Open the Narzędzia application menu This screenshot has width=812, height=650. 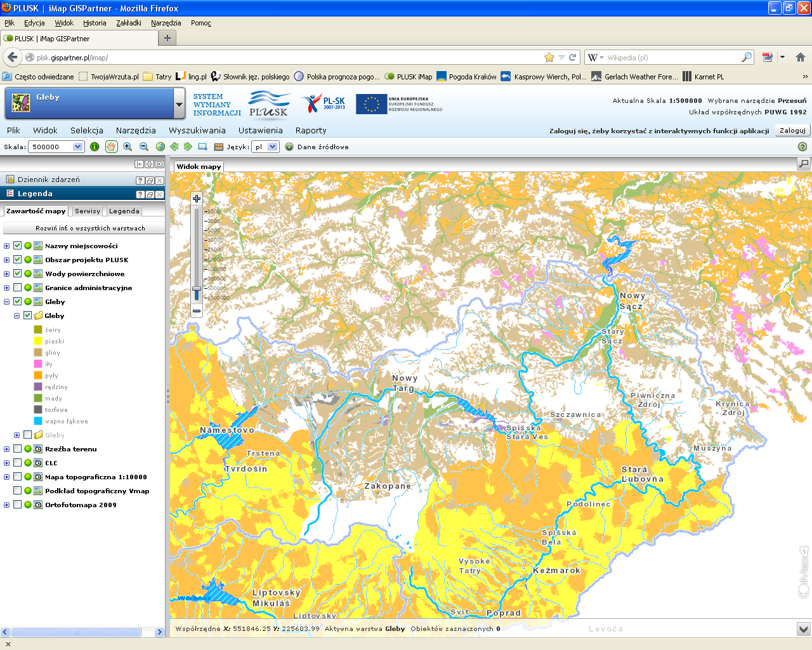tap(136, 130)
